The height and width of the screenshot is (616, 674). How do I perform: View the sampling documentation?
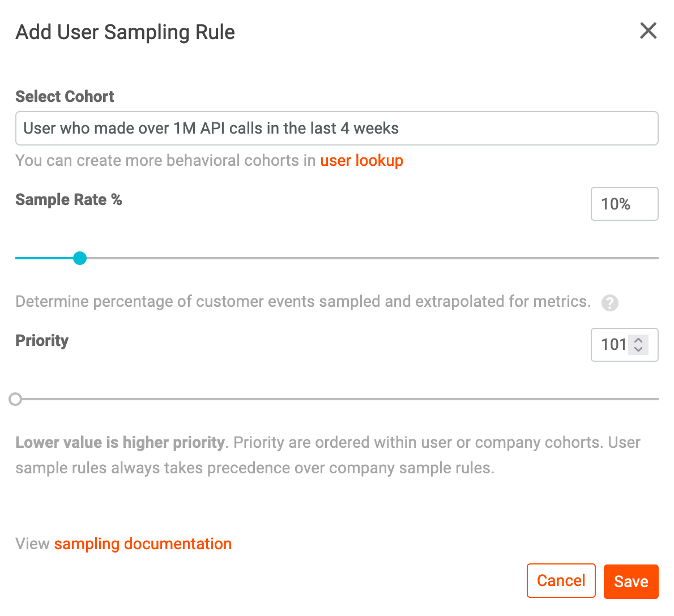tap(143, 544)
